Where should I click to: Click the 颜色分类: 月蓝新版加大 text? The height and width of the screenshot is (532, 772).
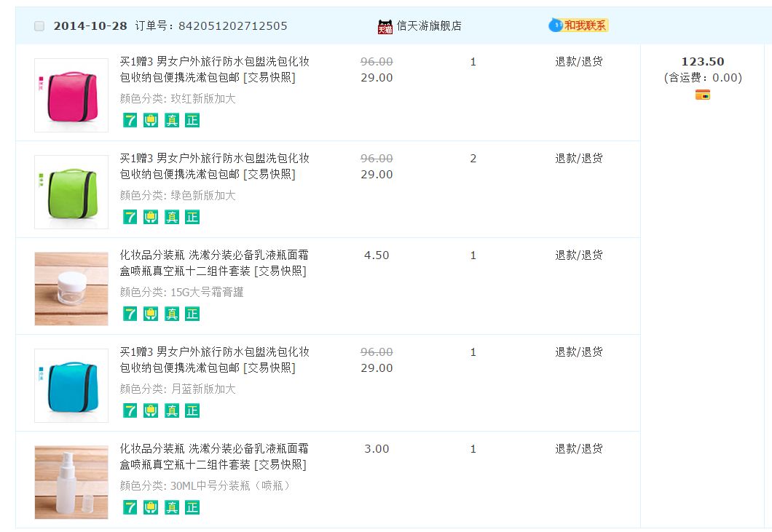178,389
